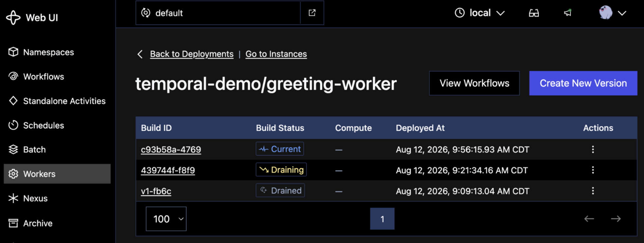Click the Actions column header
The height and width of the screenshot is (243, 644).
tap(598, 128)
